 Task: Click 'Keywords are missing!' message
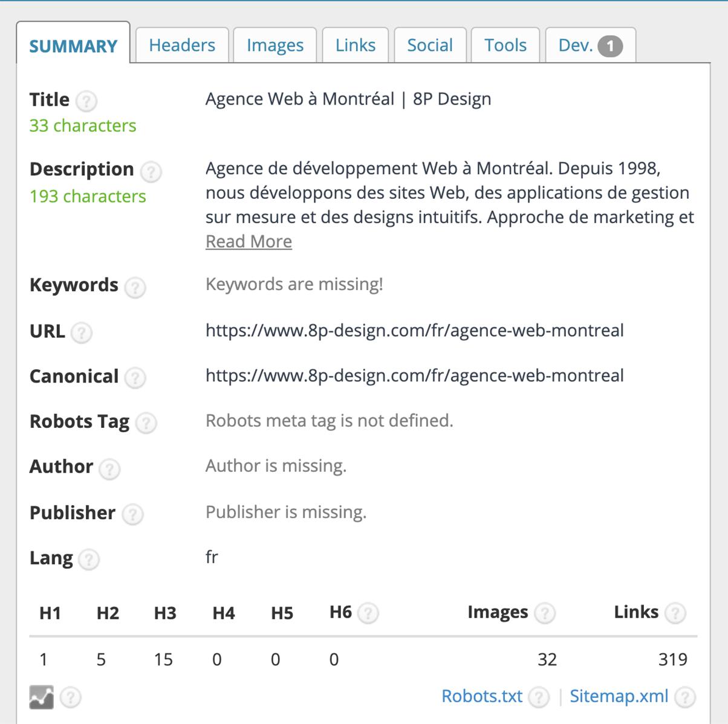click(294, 284)
